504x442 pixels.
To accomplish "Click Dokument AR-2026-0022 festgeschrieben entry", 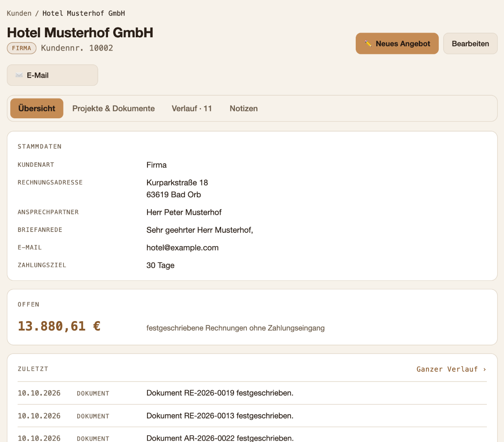I will click(220, 438).
